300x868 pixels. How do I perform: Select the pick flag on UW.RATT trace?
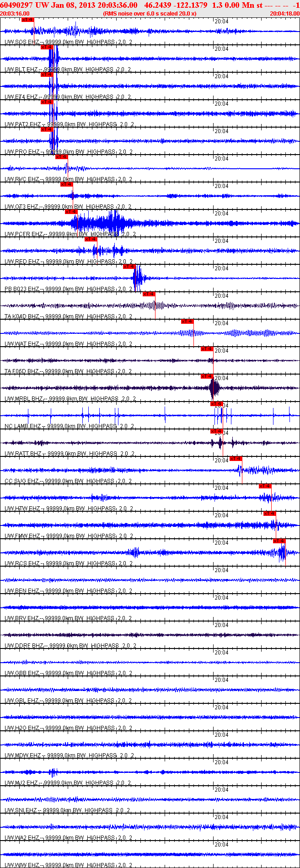pos(216,431)
